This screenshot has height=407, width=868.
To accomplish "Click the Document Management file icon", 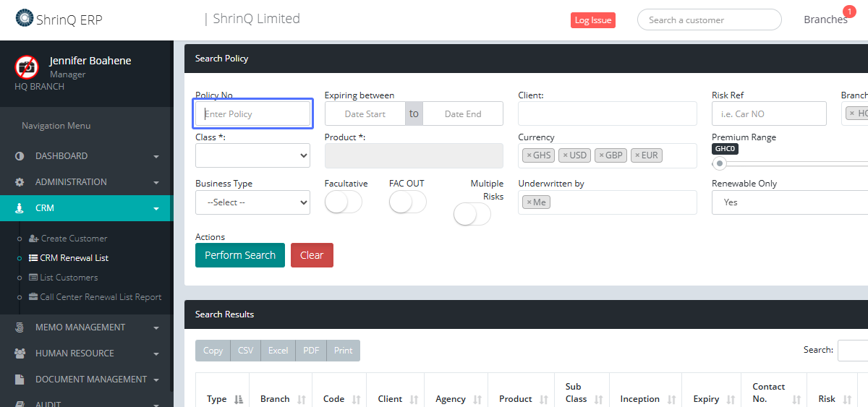I will click(20, 380).
